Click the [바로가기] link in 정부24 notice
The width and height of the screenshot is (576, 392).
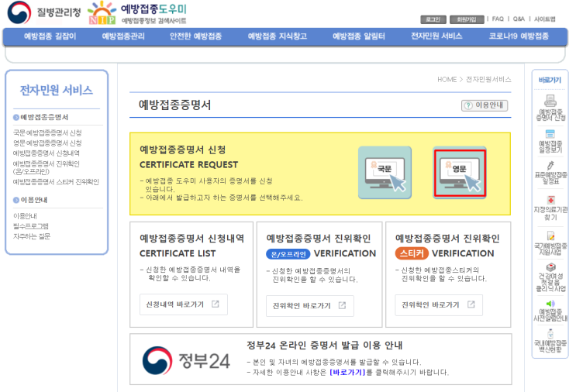point(347,373)
